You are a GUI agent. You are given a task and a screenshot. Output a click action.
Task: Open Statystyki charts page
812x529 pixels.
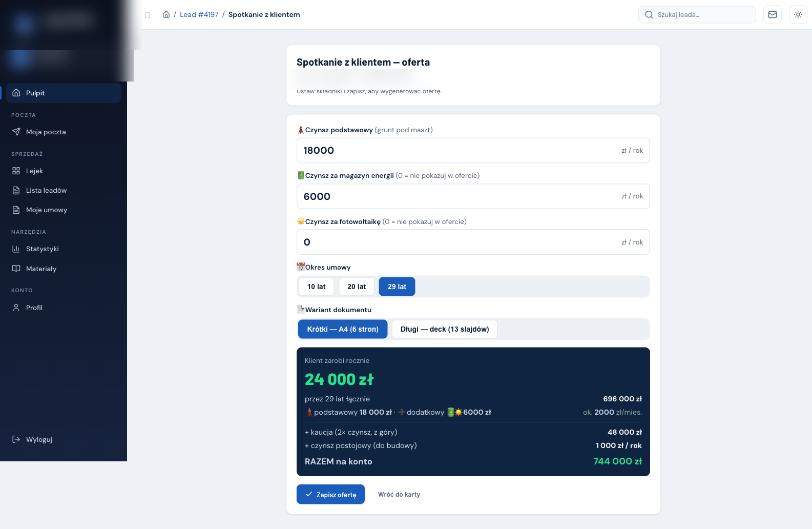(64, 249)
